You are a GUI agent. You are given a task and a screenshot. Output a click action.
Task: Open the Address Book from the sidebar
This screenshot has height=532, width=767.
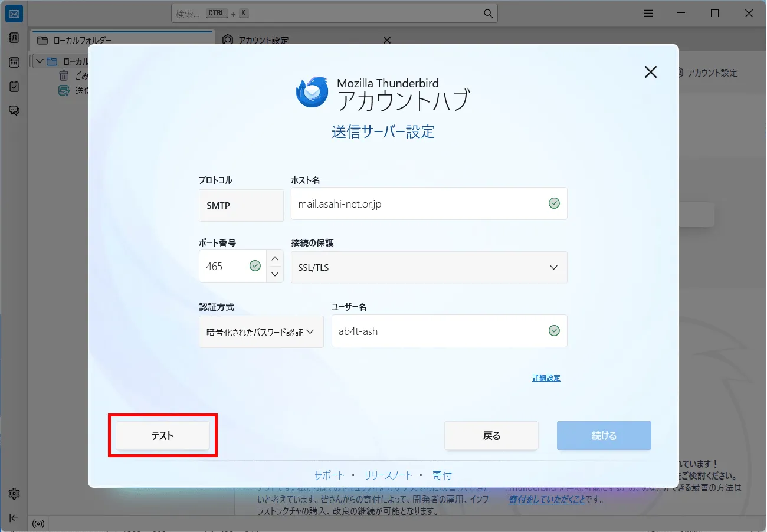(x=14, y=37)
